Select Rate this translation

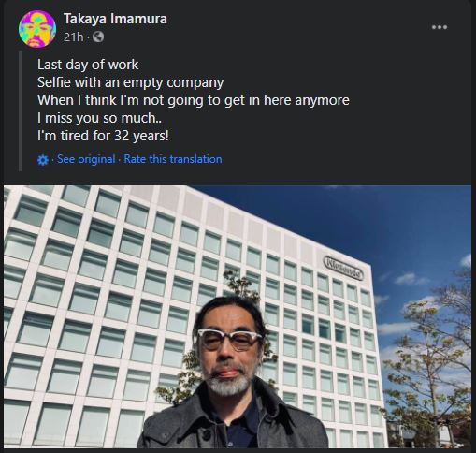click(x=173, y=159)
